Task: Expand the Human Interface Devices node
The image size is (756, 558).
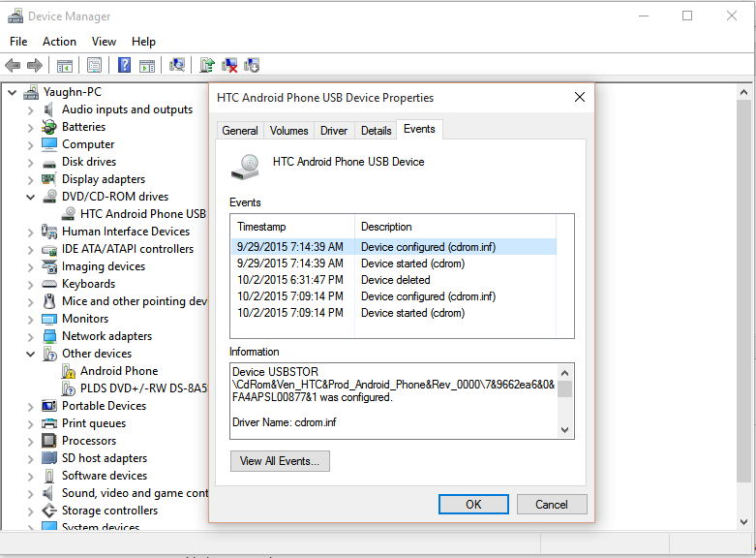Action: 30,232
